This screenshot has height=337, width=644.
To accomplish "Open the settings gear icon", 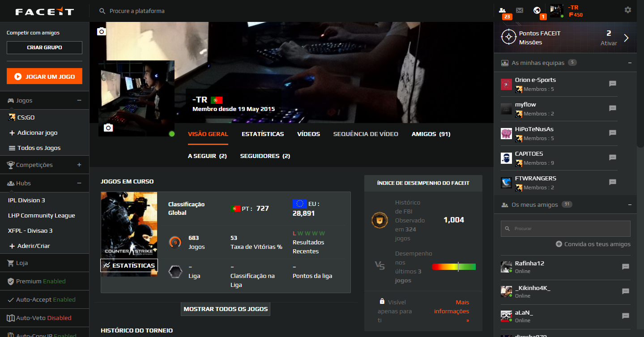I will point(628,10).
